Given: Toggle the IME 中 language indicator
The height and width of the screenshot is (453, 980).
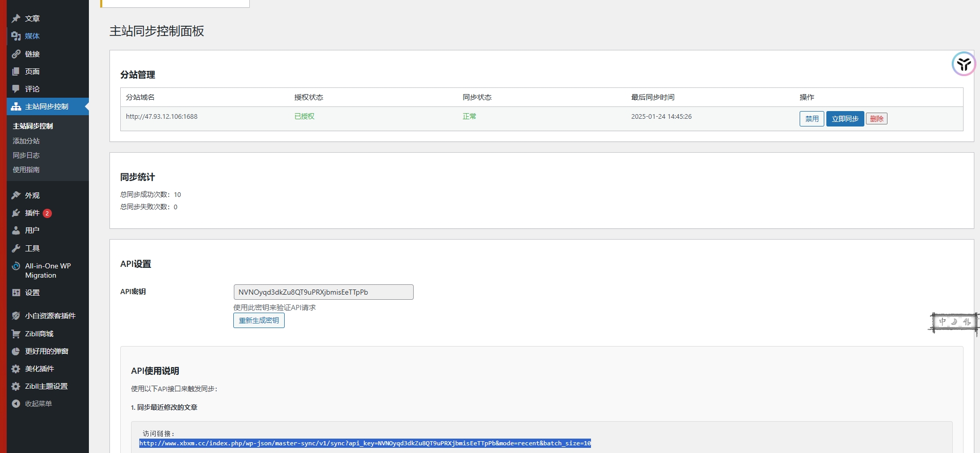Looking at the screenshot, I should [x=942, y=321].
